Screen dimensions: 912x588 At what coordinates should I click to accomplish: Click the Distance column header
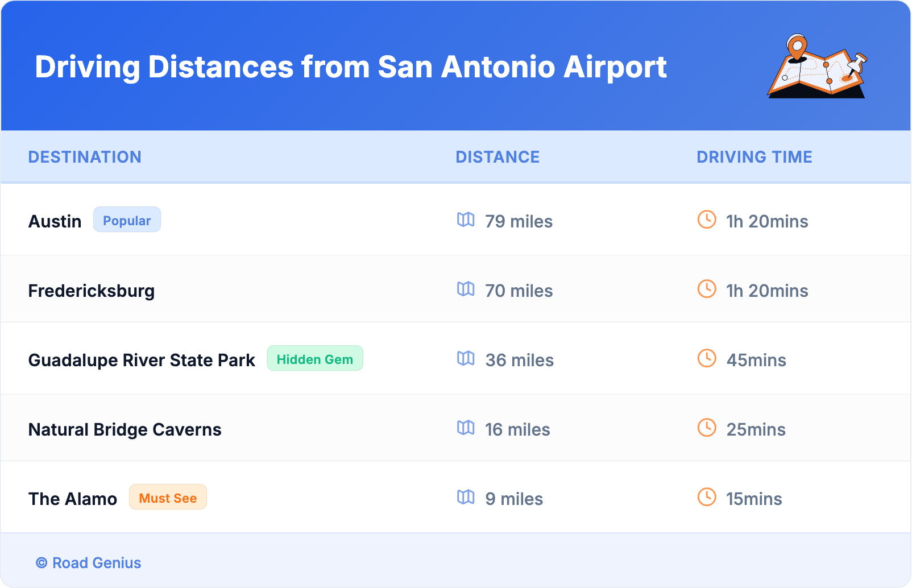pos(498,157)
